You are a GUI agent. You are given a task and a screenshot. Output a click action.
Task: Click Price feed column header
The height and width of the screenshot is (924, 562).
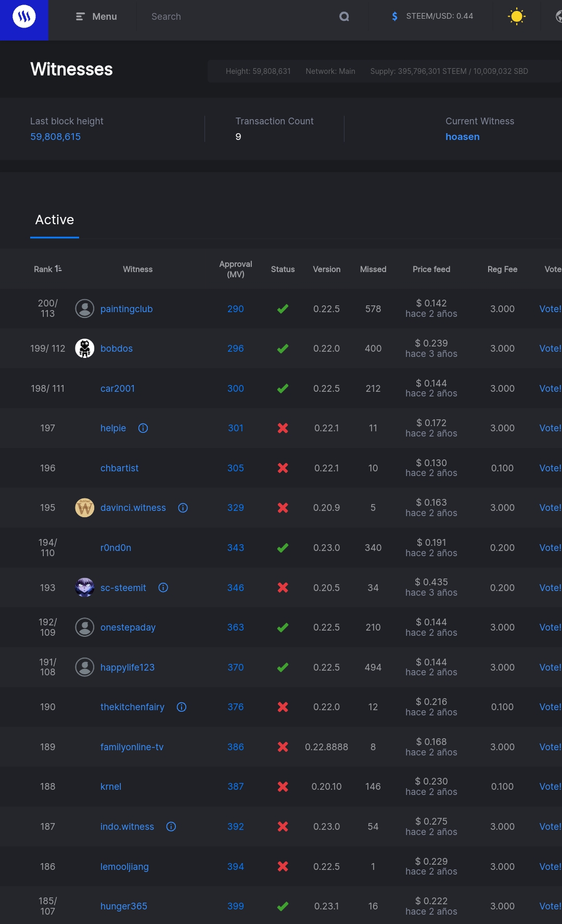tap(431, 269)
